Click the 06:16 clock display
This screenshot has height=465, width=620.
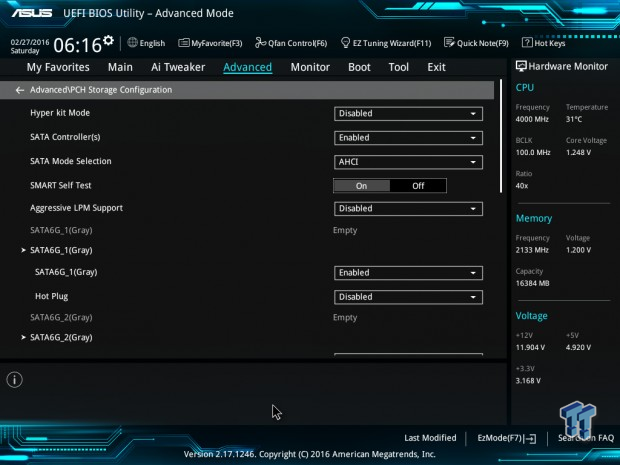(x=78, y=45)
